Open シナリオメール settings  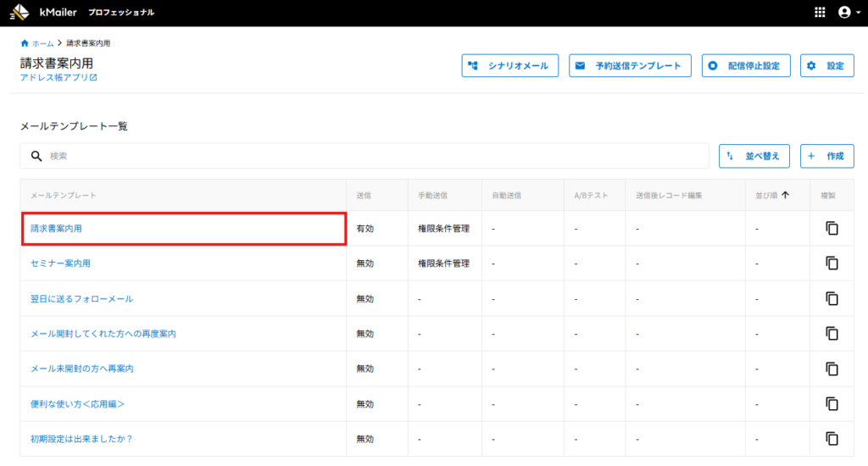(x=510, y=66)
